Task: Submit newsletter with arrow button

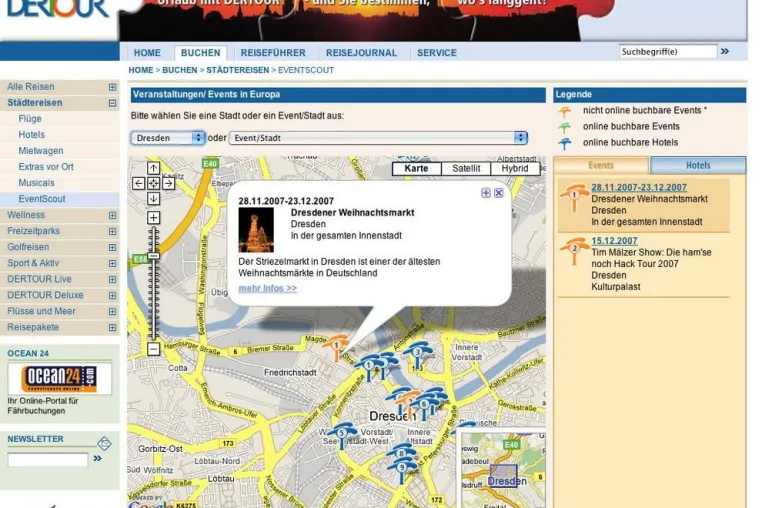Action: [x=97, y=458]
